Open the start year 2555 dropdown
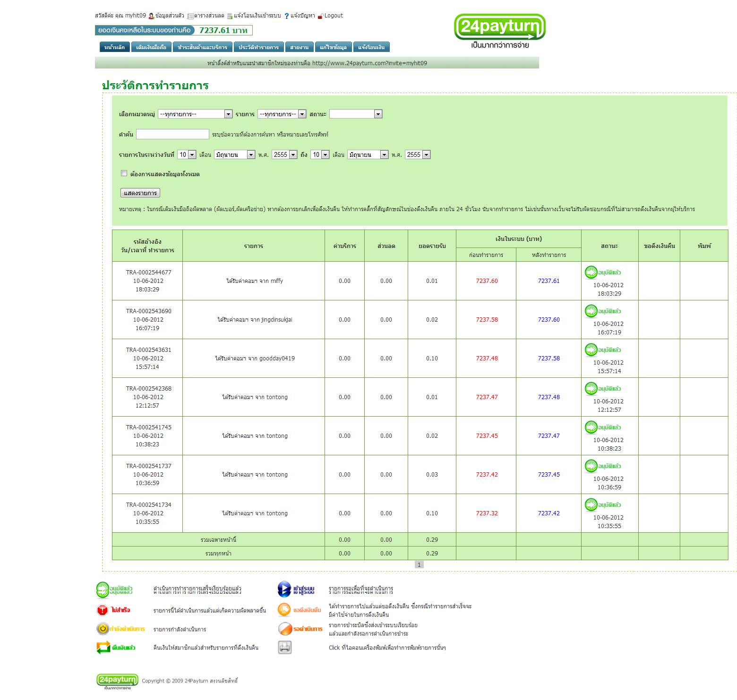737x700 pixels. pos(284,154)
